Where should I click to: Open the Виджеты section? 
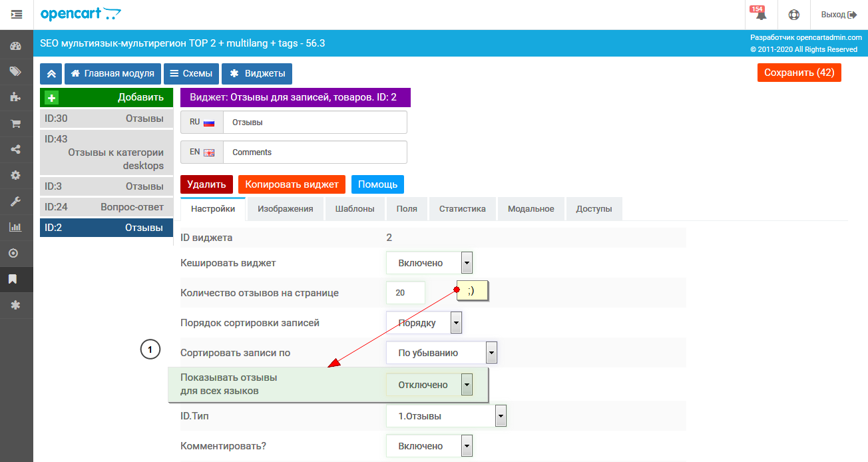[257, 73]
